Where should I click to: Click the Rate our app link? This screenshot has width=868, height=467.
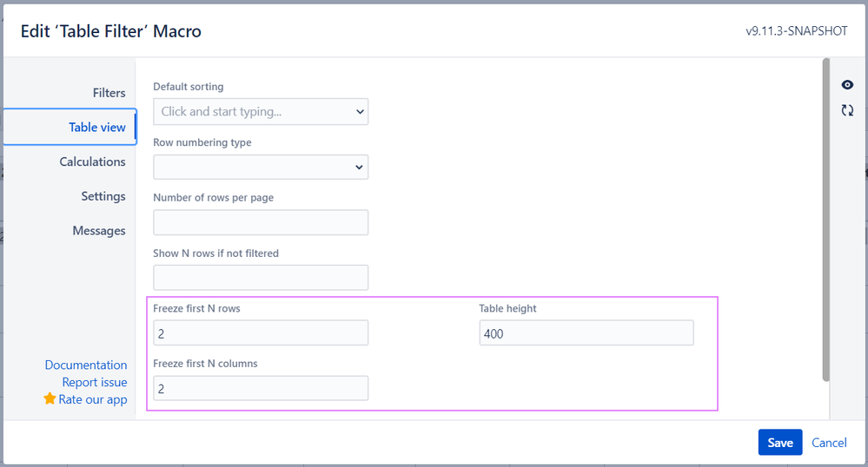tap(93, 399)
